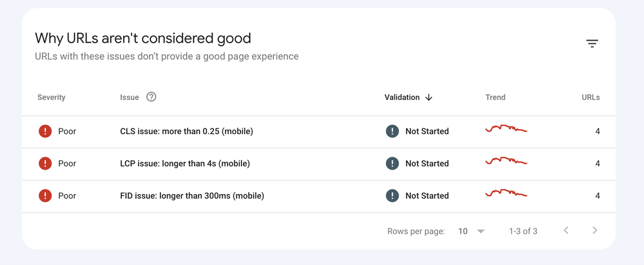This screenshot has width=644, height=265.
Task: Click the red Poor icon for CLS issue
Action: [x=45, y=132]
